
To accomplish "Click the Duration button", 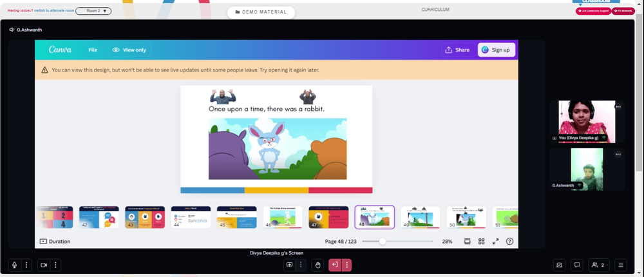I will click(x=55, y=241).
